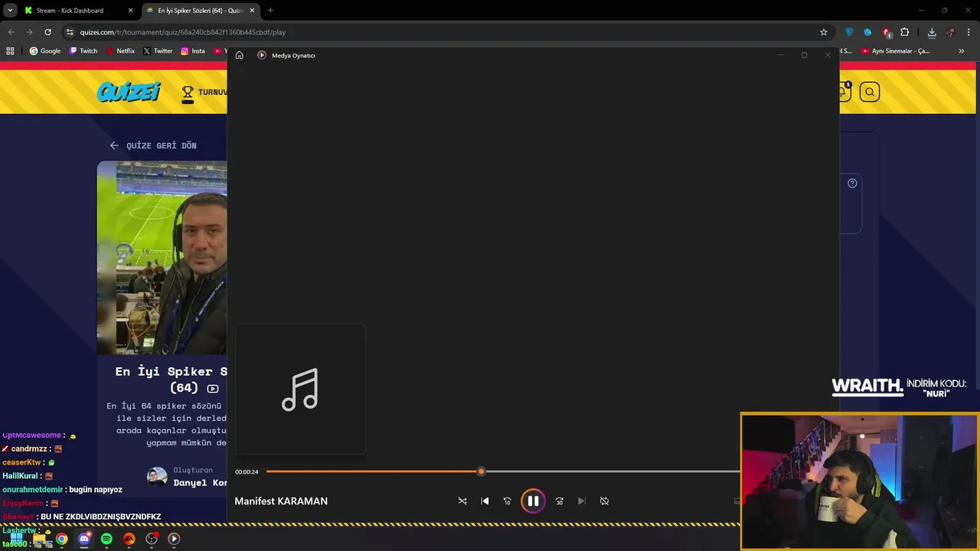Open the Insta bookmark
Screen dimensions: 980x551
pyautogui.click(x=193, y=51)
